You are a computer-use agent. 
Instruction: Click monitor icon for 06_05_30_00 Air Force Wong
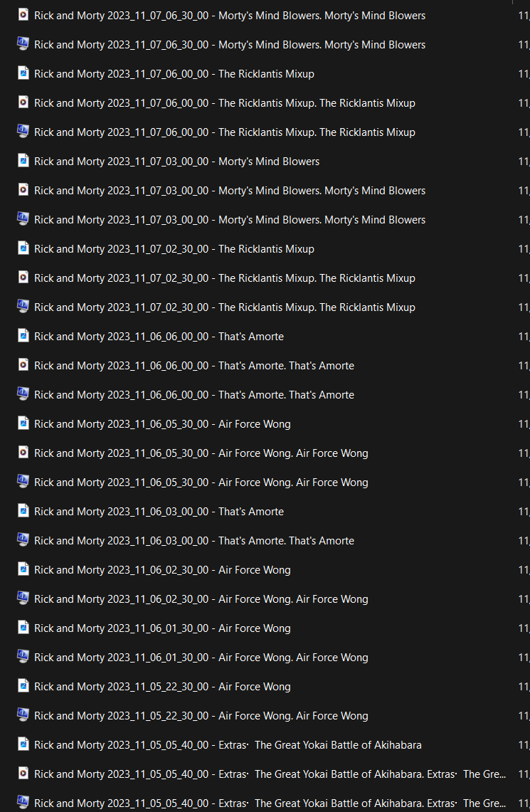(23, 482)
